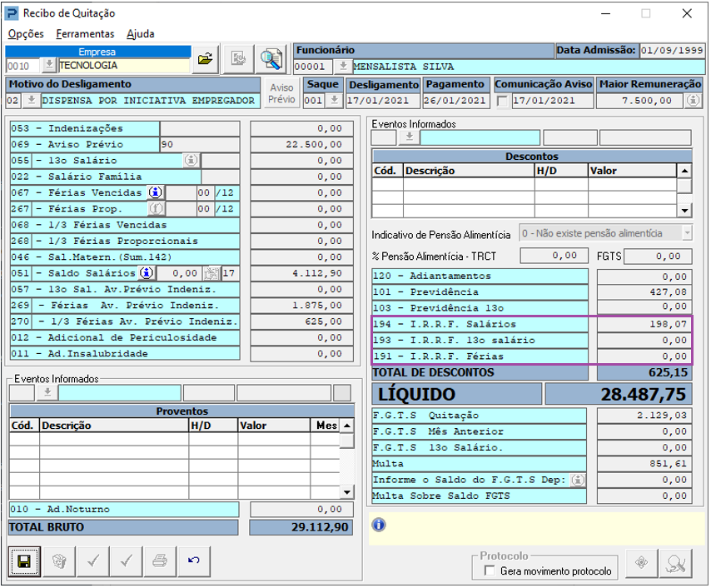Click the Funcionário code field 00001

pos(312,67)
